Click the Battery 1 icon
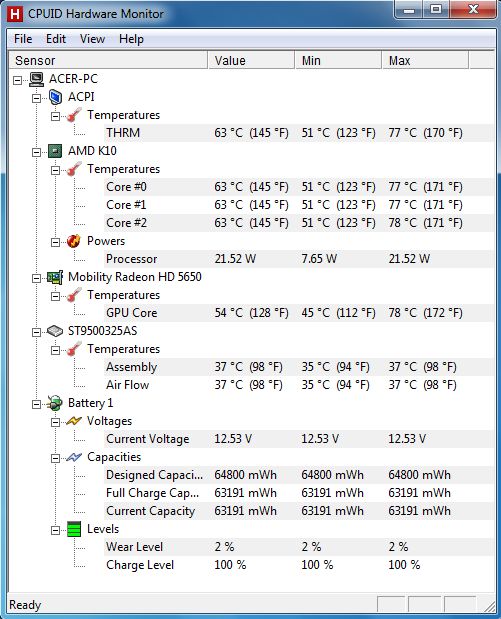501x619 pixels. coord(55,403)
